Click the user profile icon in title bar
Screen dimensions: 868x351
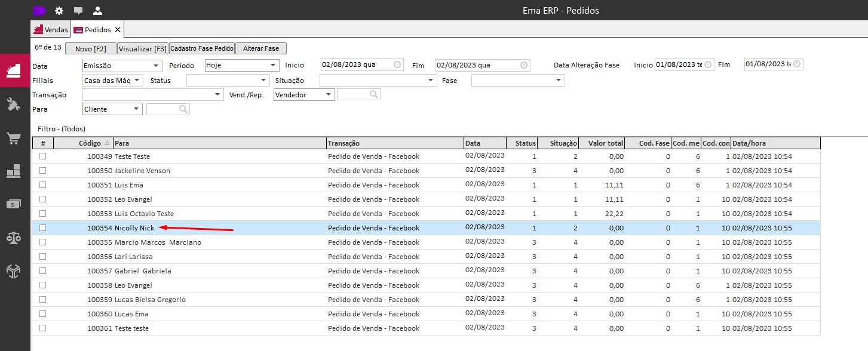(x=97, y=11)
